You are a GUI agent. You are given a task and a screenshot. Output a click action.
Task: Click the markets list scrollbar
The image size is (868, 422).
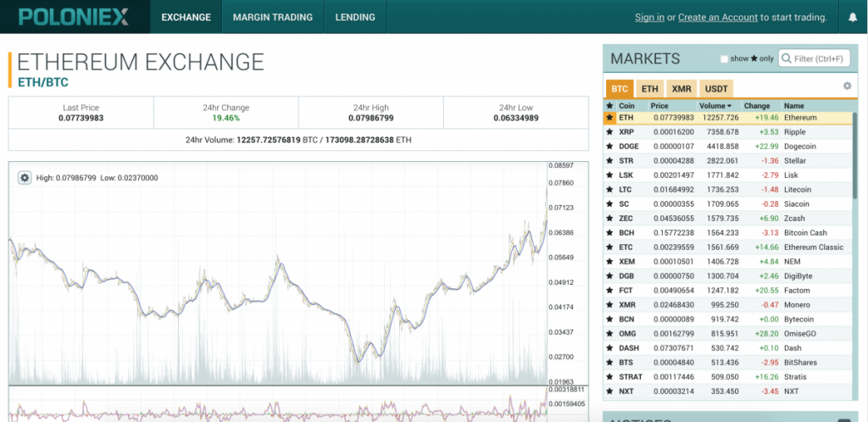coord(855,155)
